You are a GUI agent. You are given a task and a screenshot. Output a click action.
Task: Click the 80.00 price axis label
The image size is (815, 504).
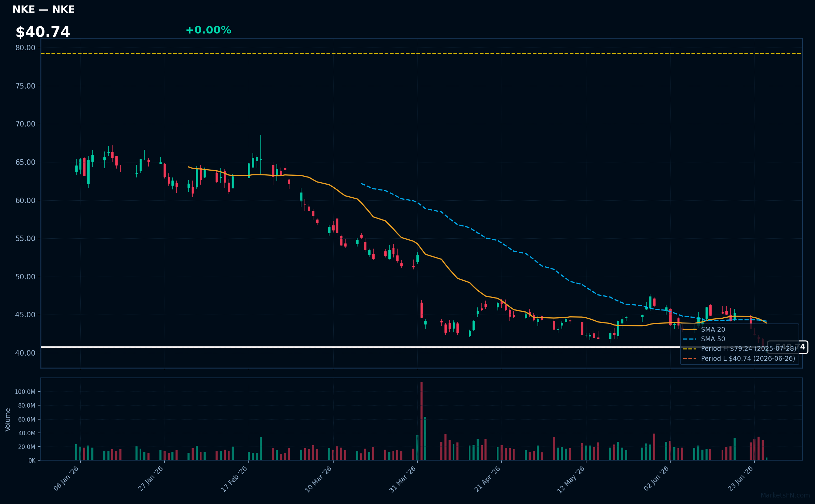click(25, 48)
